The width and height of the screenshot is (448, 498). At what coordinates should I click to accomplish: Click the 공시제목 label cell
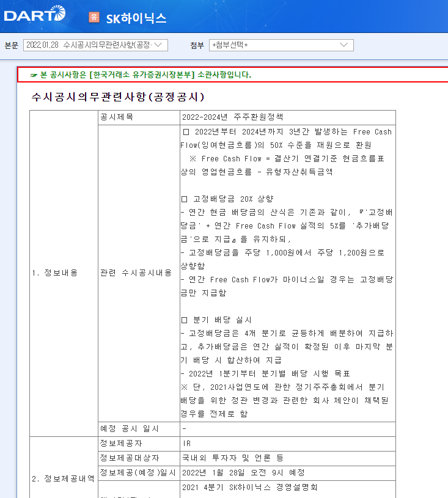139,117
